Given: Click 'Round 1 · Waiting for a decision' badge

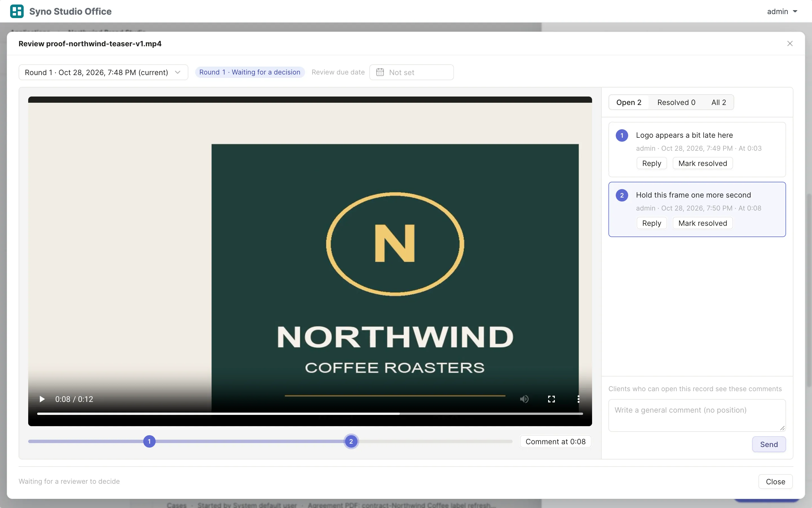Looking at the screenshot, I should click(x=250, y=72).
